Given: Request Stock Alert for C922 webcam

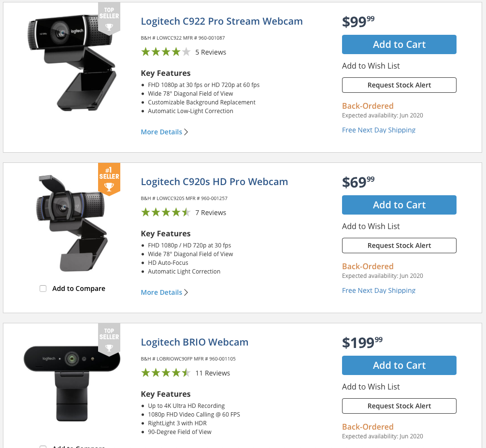Looking at the screenshot, I should [x=399, y=85].
